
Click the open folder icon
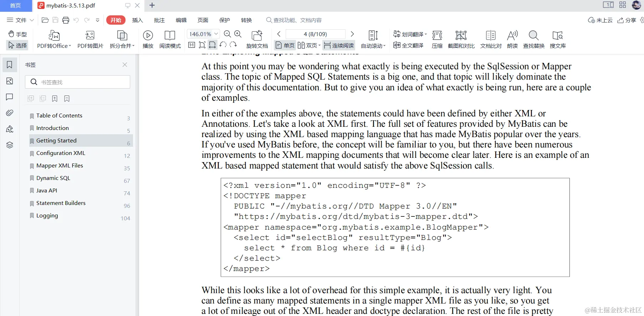tap(45, 20)
